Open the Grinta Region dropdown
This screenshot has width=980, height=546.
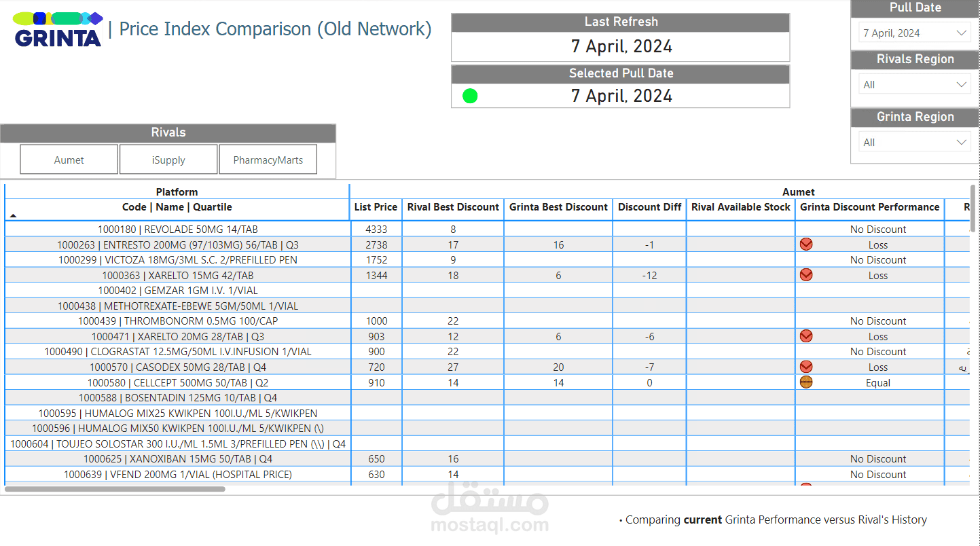pyautogui.click(x=915, y=142)
